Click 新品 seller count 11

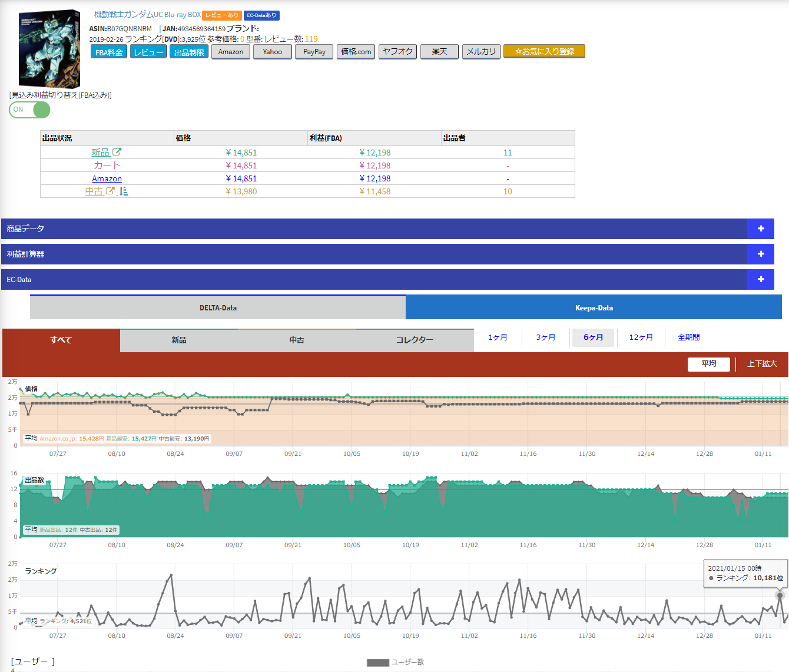(508, 153)
